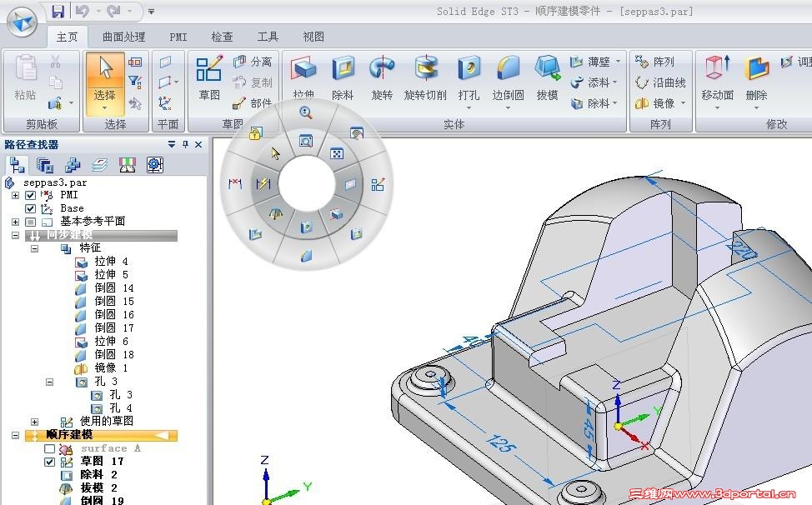Select 拔模 2 in the ordered features
Image resolution: width=812 pixels, height=505 pixels.
[x=89, y=488]
